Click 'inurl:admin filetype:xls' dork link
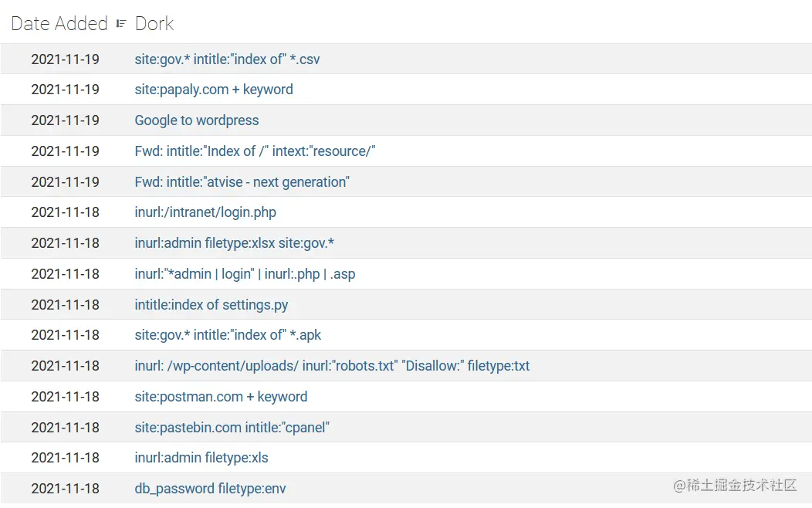This screenshot has width=812, height=508. pyautogui.click(x=201, y=458)
